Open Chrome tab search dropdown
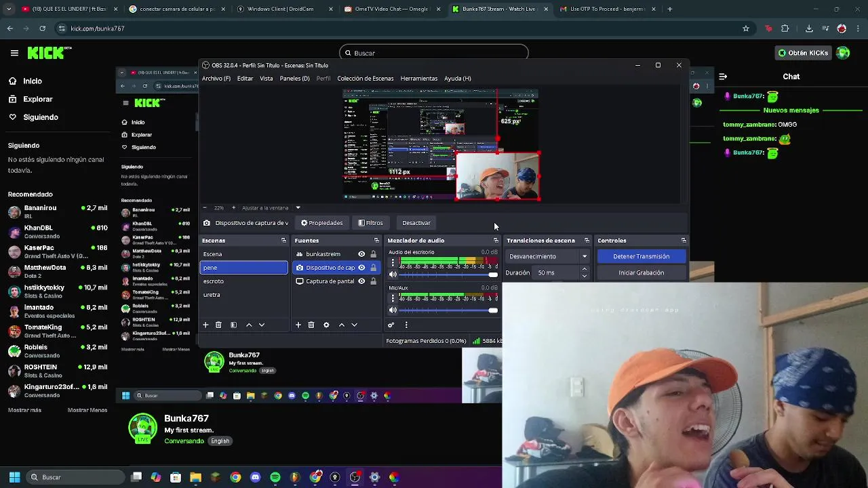Image resolution: width=868 pixels, height=488 pixels. [9, 9]
